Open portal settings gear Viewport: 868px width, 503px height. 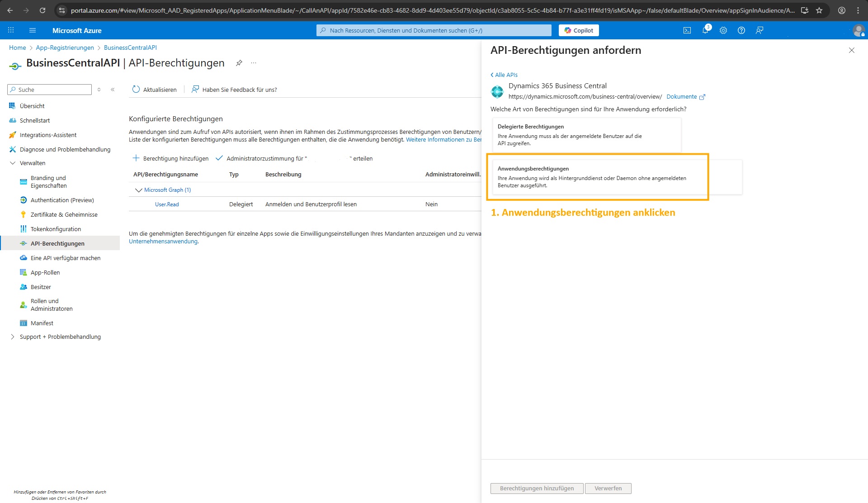723,30
